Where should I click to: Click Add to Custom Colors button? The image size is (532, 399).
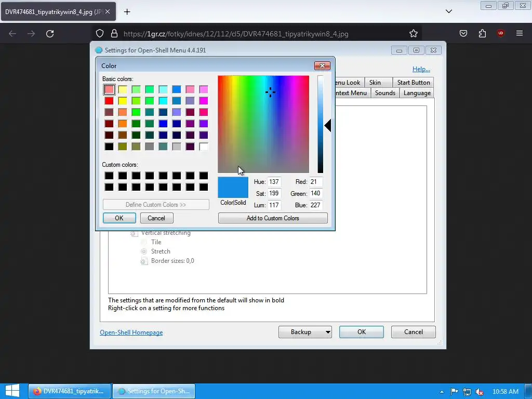[x=273, y=218]
